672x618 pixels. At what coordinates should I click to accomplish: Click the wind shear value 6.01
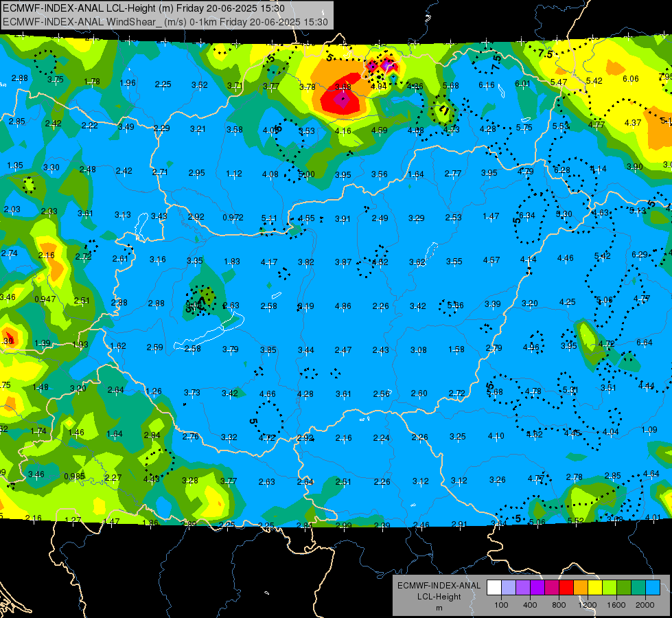point(522,83)
